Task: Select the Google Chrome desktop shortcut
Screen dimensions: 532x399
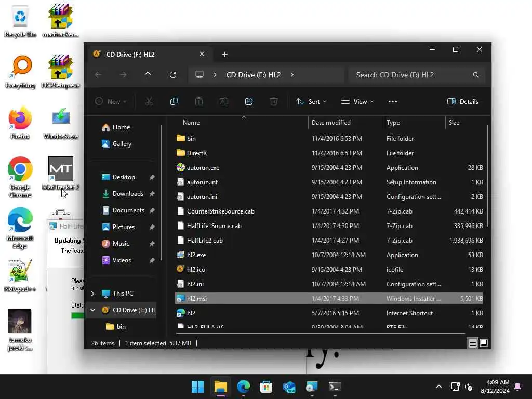Action: [20, 177]
